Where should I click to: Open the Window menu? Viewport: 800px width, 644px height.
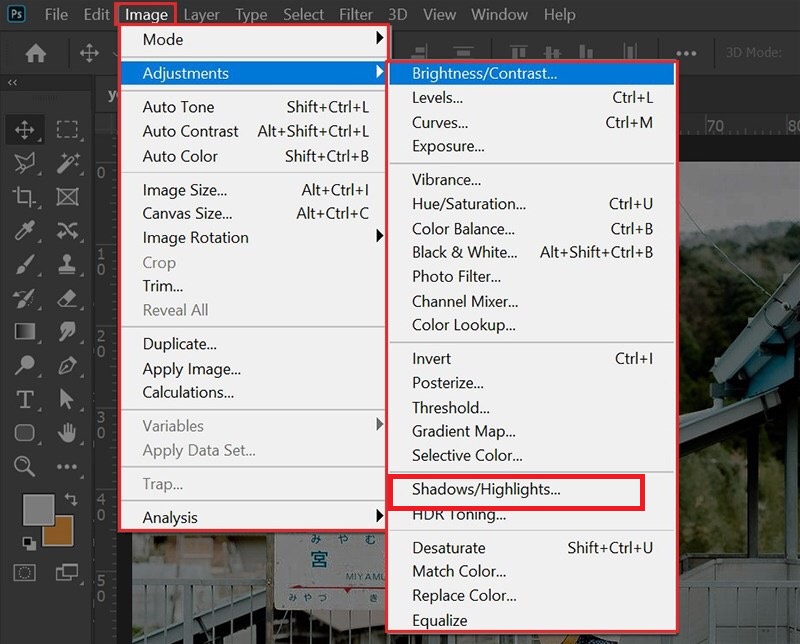pyautogui.click(x=499, y=14)
